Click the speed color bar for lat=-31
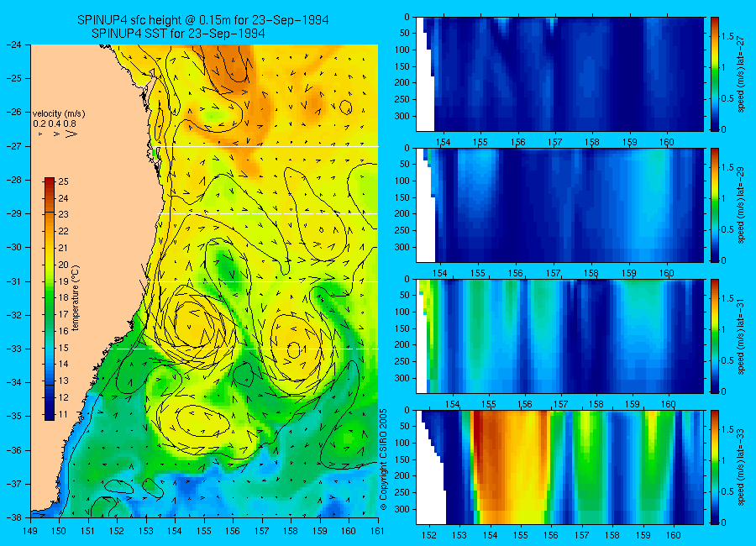 pyautogui.click(x=715, y=336)
